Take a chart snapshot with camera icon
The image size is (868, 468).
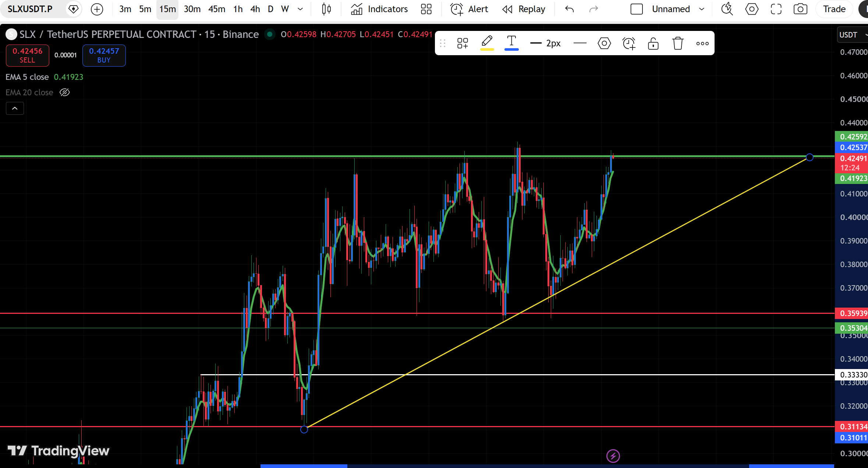tap(800, 9)
